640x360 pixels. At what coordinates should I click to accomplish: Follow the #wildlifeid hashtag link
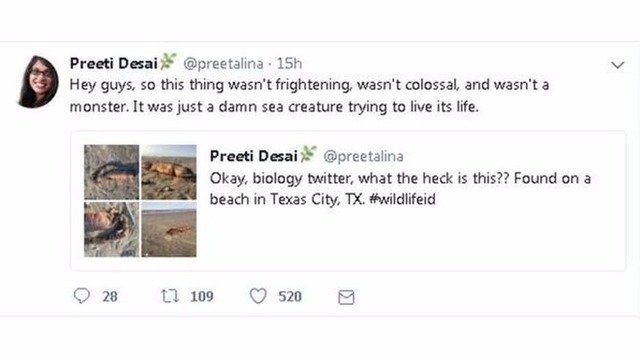402,199
